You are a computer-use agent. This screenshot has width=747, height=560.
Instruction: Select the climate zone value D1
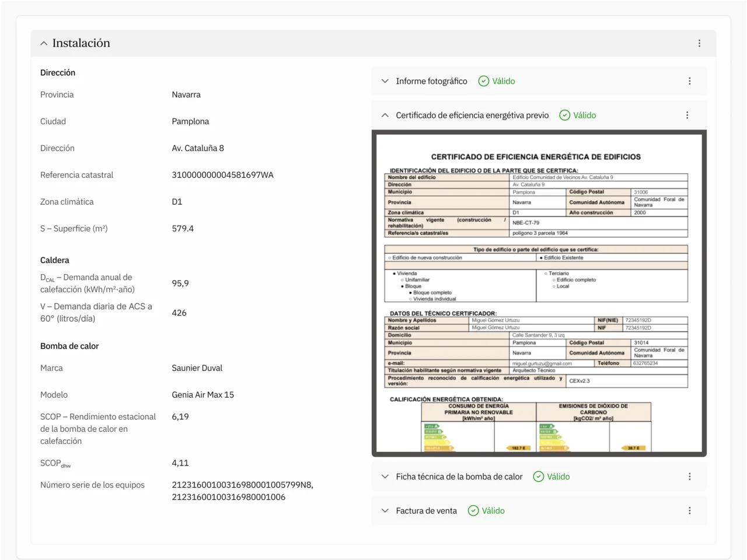(177, 202)
